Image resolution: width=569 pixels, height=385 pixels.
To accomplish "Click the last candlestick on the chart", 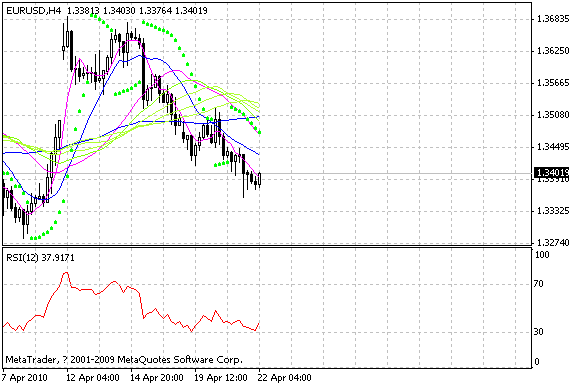I will [x=259, y=179].
